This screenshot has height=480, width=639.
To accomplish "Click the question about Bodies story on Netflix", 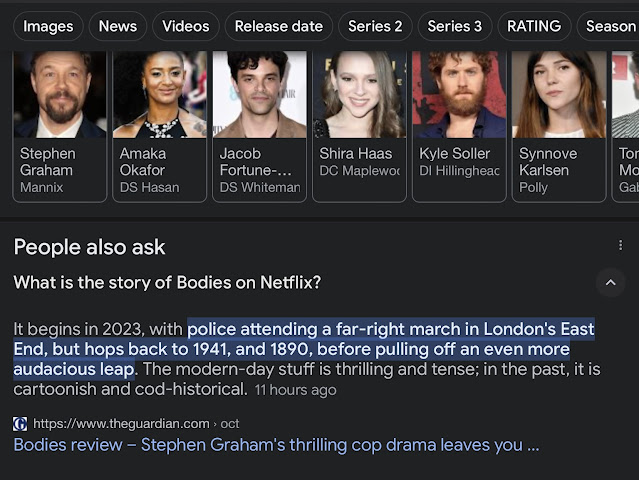I will 167,283.
